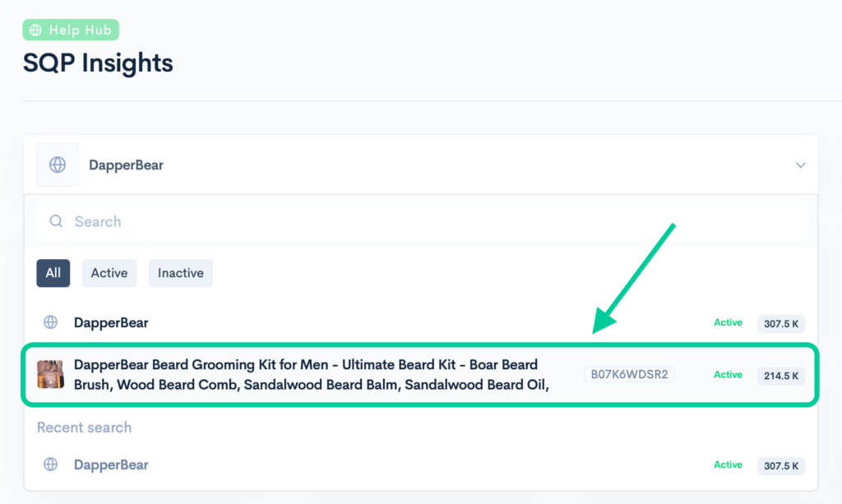This screenshot has width=842, height=504.
Task: Click the 214.5 K volume badge
Action: 781,376
